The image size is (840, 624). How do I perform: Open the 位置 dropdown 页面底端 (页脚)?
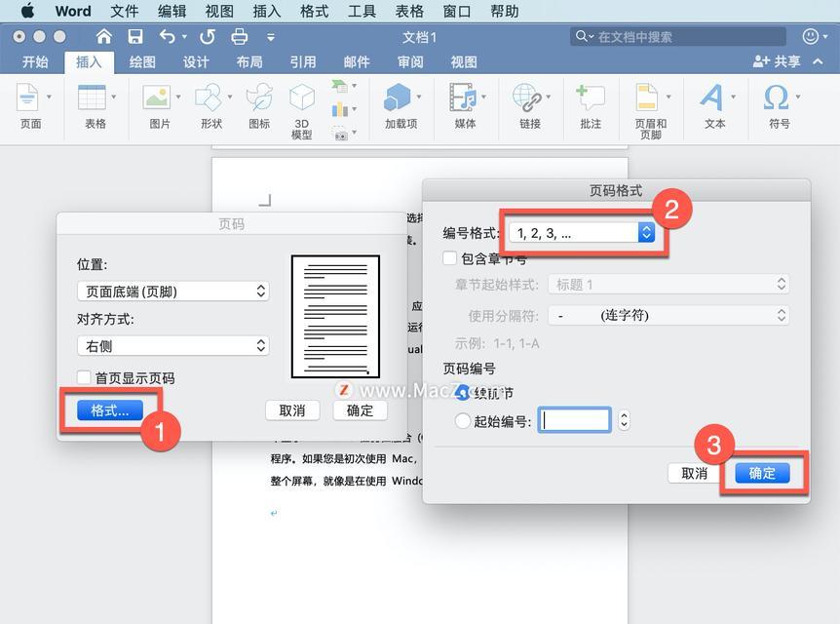coord(173,292)
